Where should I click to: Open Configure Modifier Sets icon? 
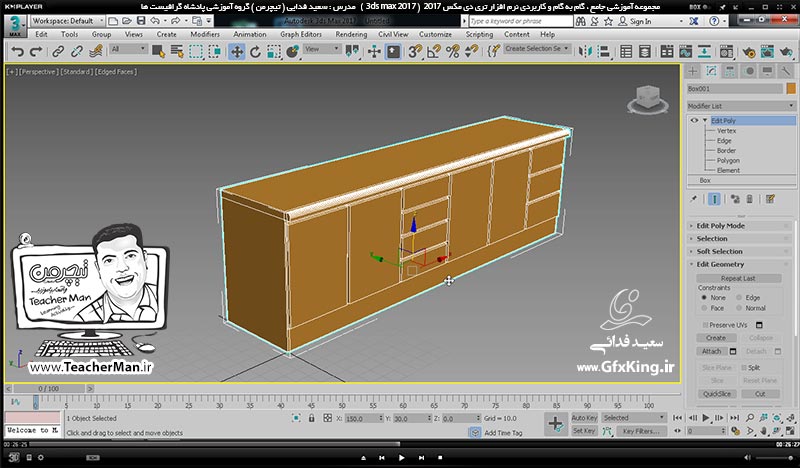pyautogui.click(x=770, y=199)
